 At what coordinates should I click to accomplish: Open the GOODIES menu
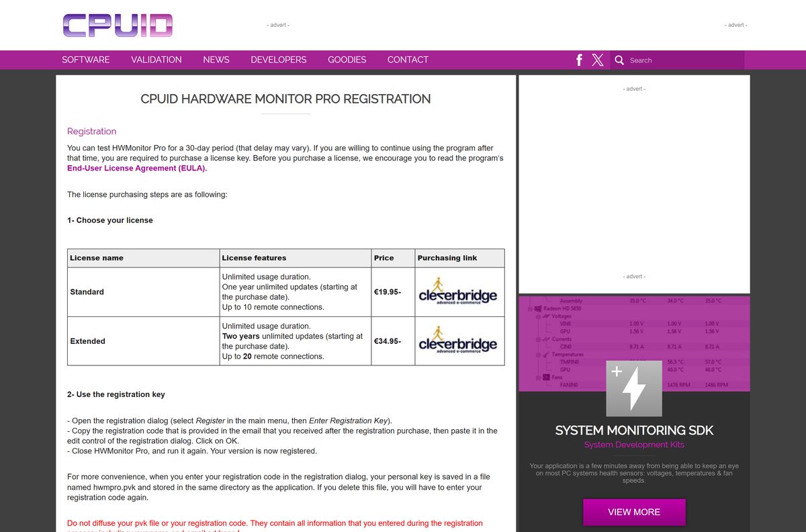click(347, 60)
